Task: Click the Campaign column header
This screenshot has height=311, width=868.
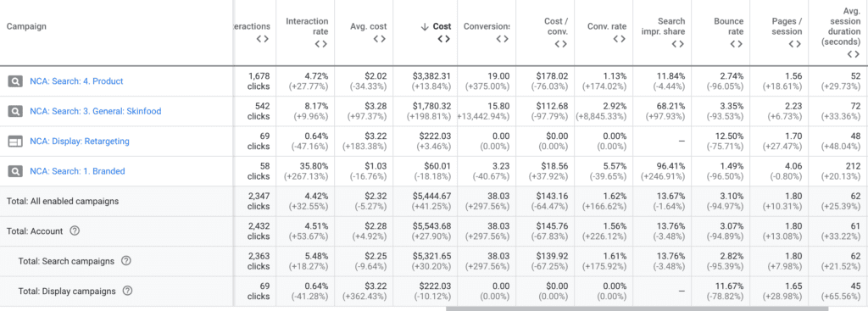Action: [x=26, y=26]
